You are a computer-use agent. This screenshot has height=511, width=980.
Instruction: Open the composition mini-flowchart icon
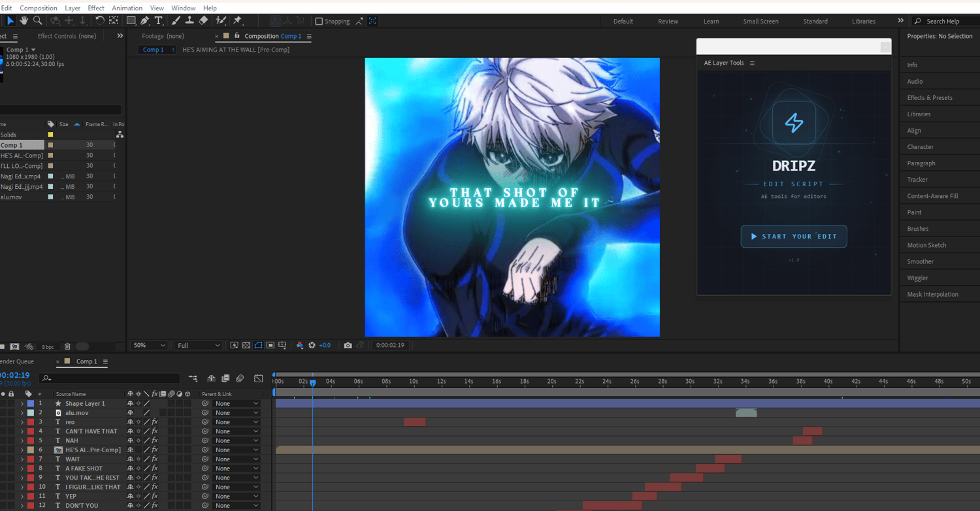click(193, 378)
